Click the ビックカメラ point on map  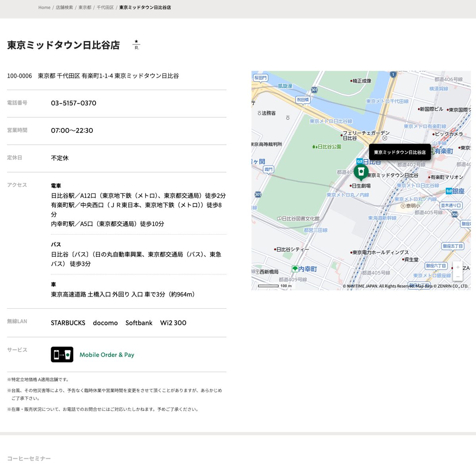[x=447, y=134]
